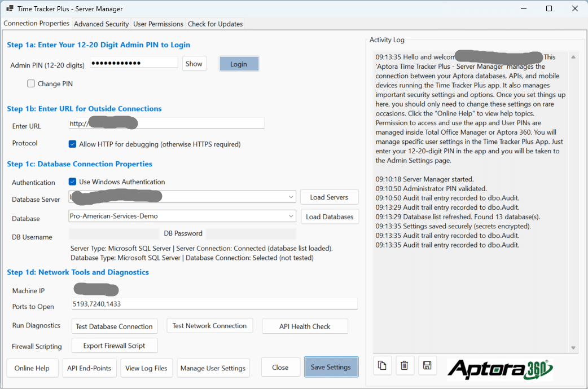This screenshot has width=588, height=389.
Task: View the API End-Points
Action: point(89,368)
